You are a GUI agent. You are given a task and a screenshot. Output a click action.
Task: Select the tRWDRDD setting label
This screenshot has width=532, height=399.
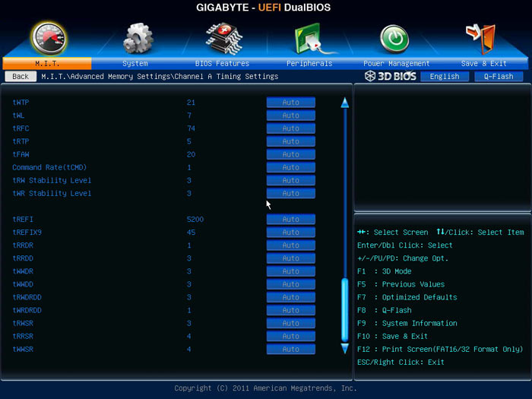tap(27, 297)
